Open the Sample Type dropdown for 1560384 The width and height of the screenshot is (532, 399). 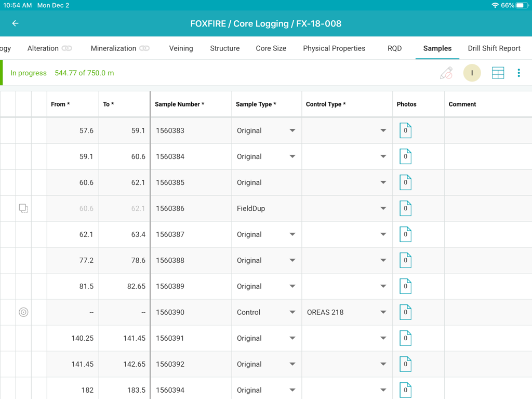[x=293, y=156]
